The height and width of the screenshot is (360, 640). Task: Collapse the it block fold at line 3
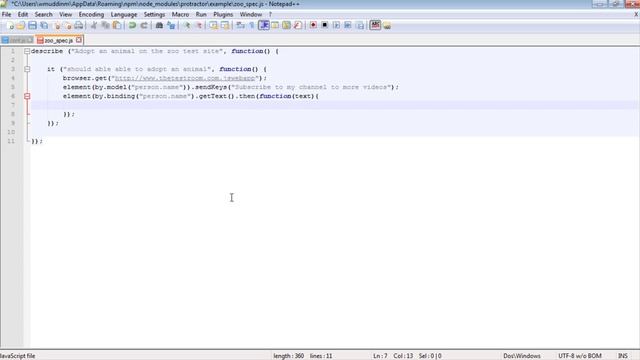point(27,69)
